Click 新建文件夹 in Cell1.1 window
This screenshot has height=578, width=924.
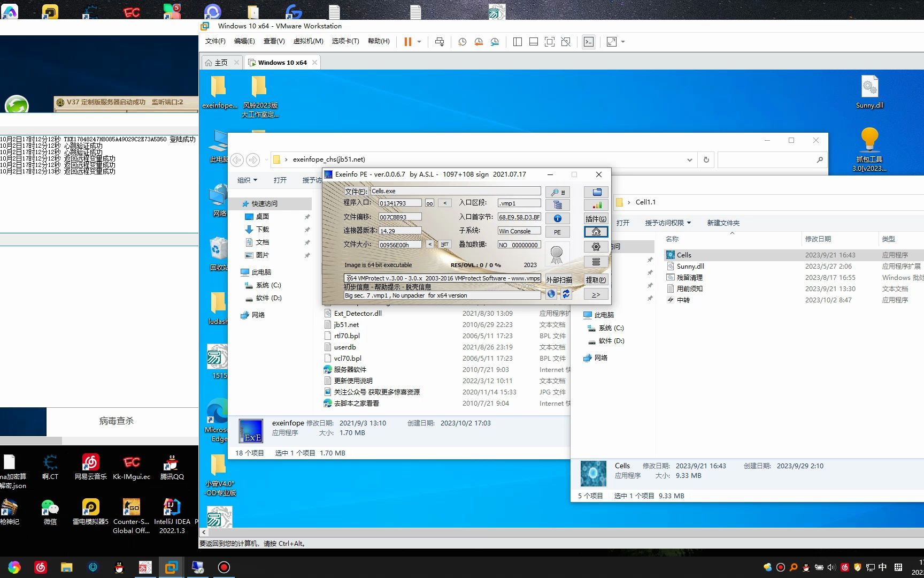pos(723,223)
